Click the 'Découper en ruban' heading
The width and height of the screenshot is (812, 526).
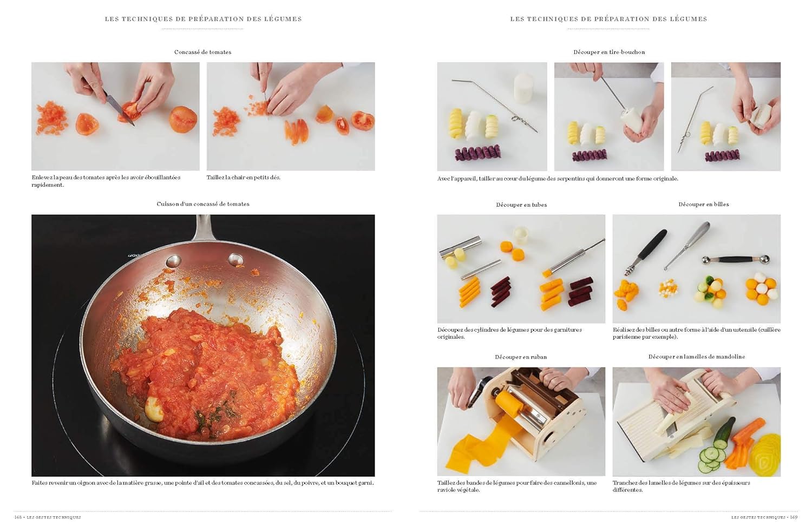521,357
